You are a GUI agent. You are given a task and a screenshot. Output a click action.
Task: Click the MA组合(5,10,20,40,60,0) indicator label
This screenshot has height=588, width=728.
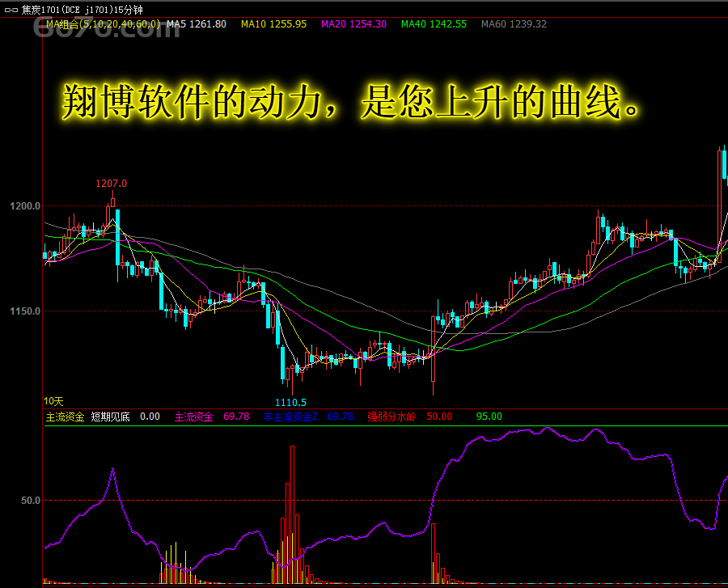(103, 24)
